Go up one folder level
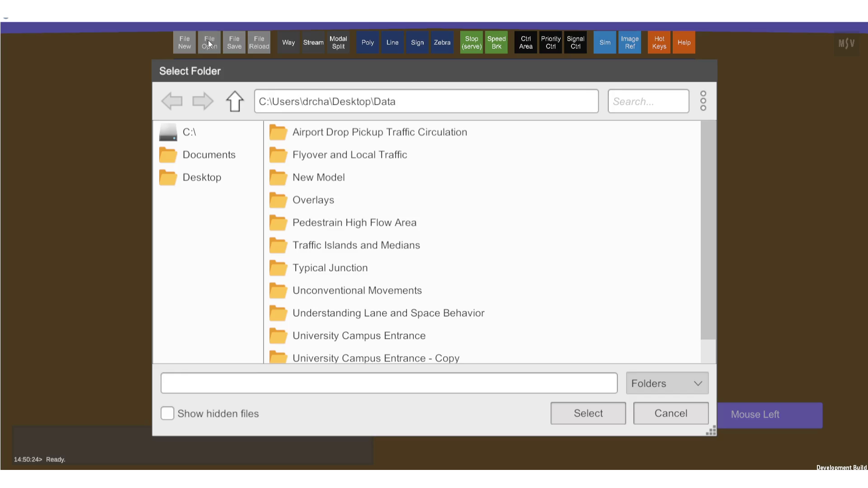This screenshot has height=488, width=868. coord(235,101)
